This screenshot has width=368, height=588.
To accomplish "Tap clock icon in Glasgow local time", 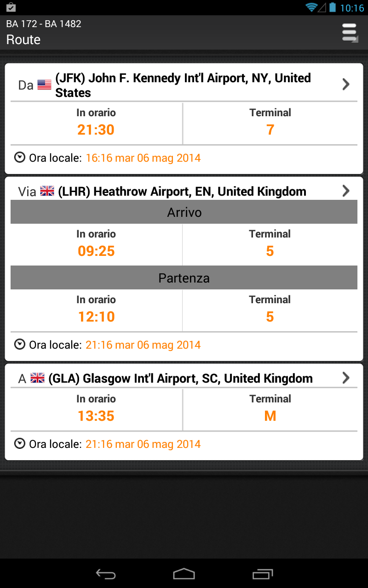I will 20,444.
